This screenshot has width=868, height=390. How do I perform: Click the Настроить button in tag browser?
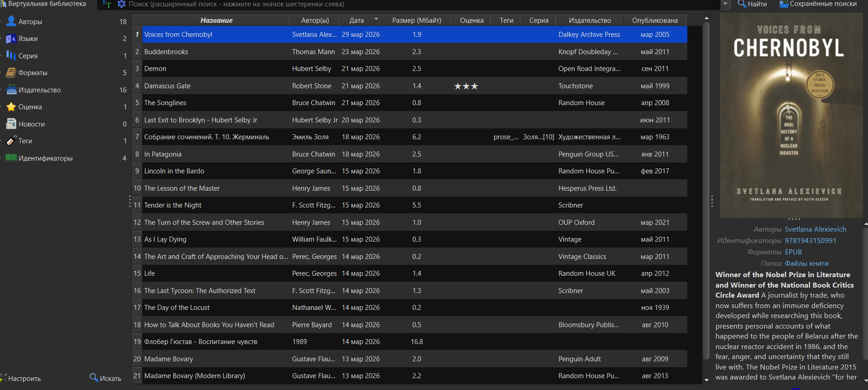coord(21,378)
